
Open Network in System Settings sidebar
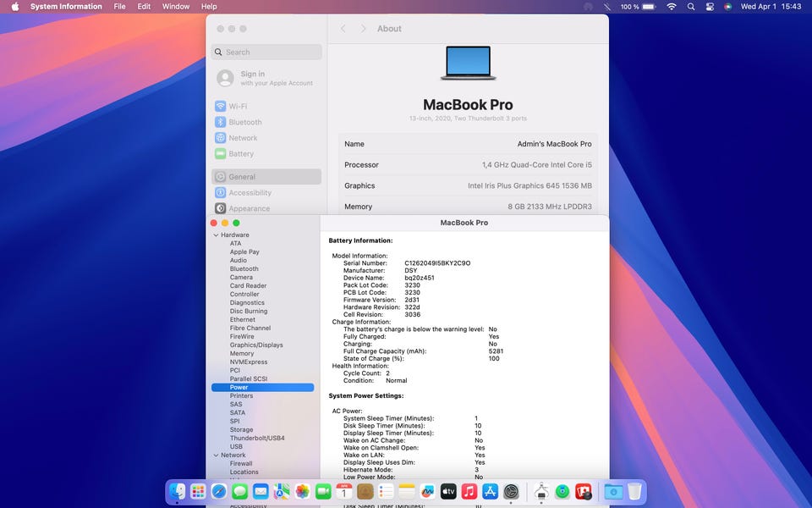pos(266,138)
